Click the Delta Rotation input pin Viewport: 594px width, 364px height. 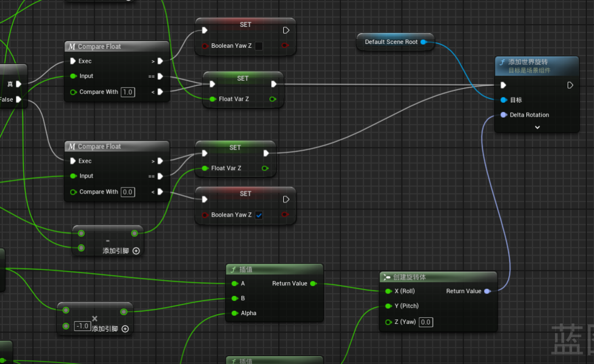pos(503,115)
